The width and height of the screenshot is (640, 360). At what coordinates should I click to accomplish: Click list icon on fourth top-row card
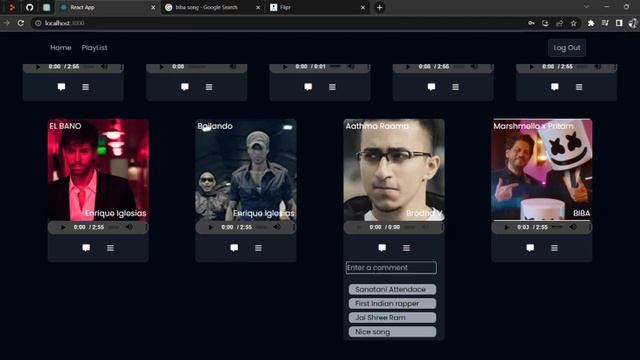(x=456, y=87)
